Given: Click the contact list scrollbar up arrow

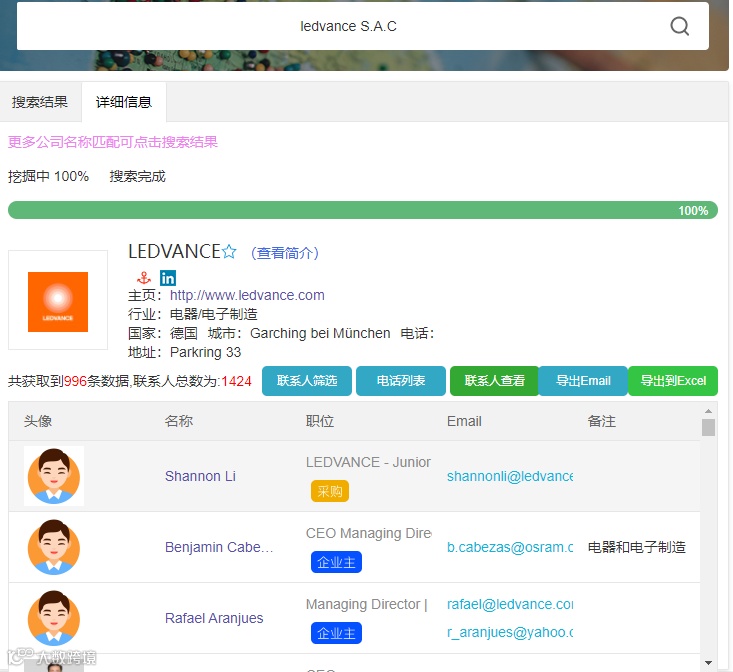Looking at the screenshot, I should coord(708,411).
